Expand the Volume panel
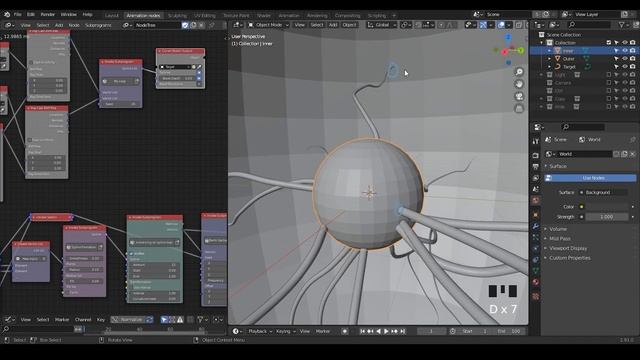 [x=558, y=229]
